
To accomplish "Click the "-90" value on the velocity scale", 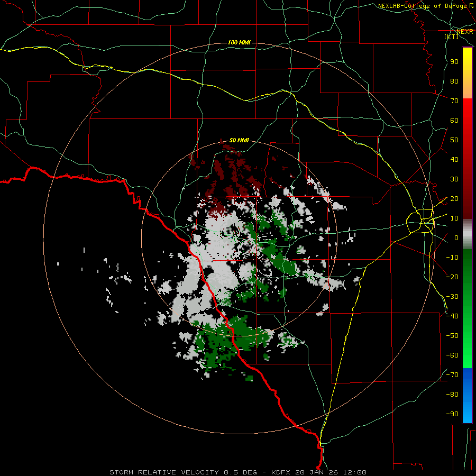I will coord(452,414).
